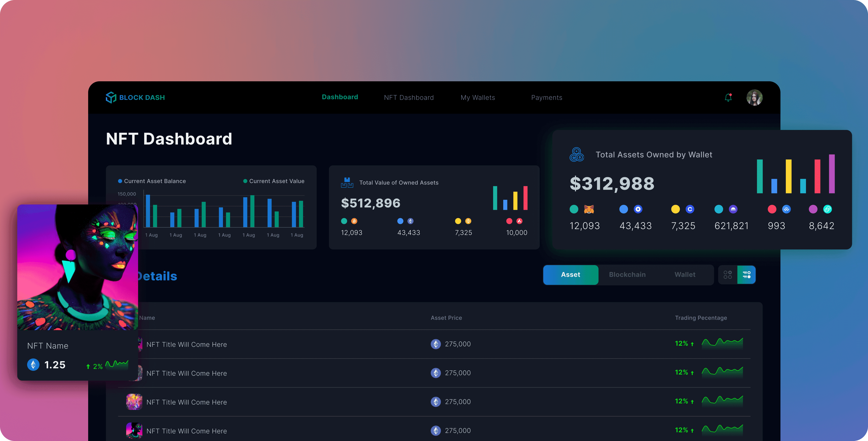This screenshot has width=868, height=441.
Task: Click the Ethereum icon in first 275,000 row
Action: pos(436,344)
